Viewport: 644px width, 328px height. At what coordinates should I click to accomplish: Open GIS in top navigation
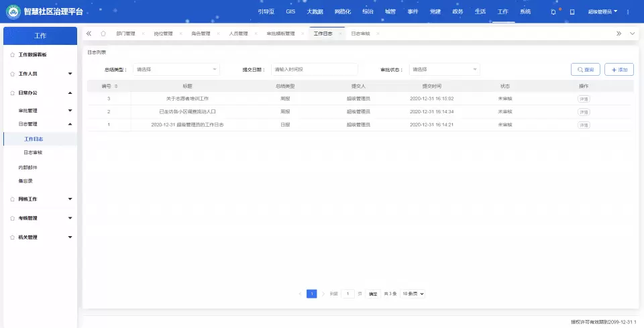click(290, 12)
